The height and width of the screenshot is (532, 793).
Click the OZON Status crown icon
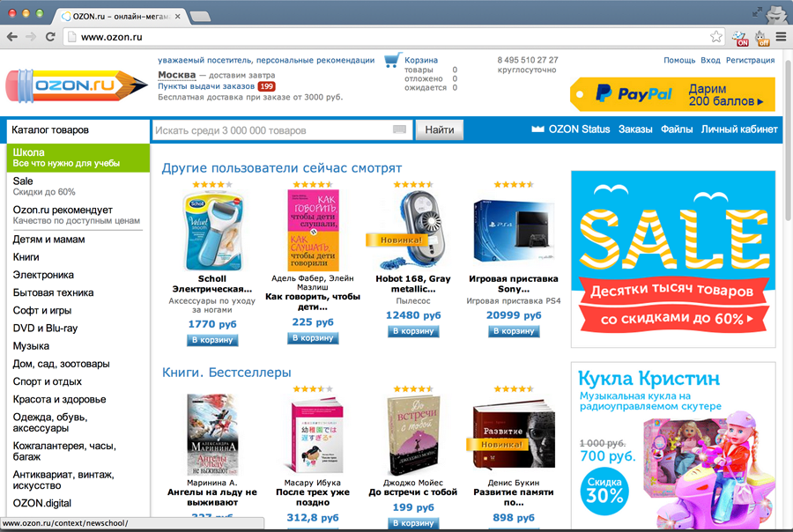pos(537,129)
